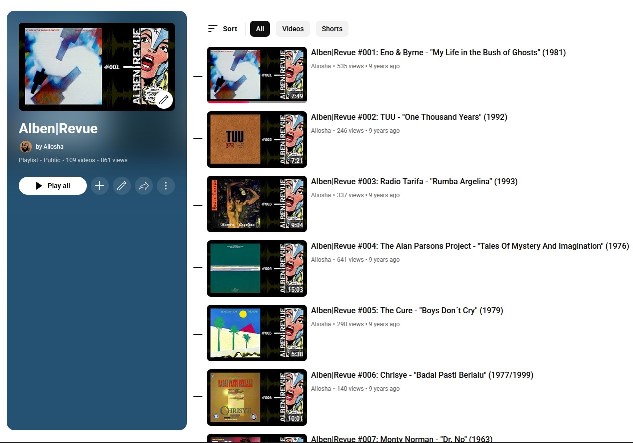Open thumbnail of the Chrisye Badai Pasti Berlalu video
Image resolution: width=633 pixels, height=443 pixels.
tap(257, 397)
